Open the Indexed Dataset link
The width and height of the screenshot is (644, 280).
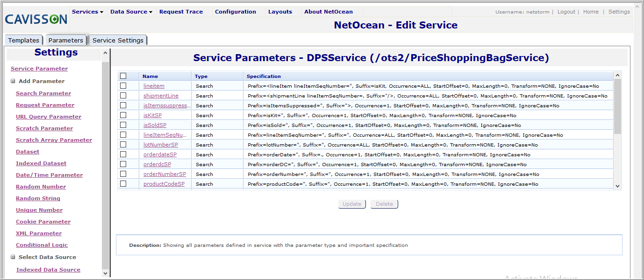(x=41, y=163)
